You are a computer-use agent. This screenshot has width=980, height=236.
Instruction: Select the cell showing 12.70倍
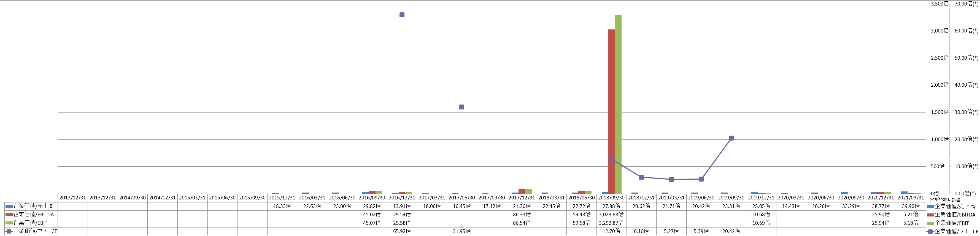point(611,231)
